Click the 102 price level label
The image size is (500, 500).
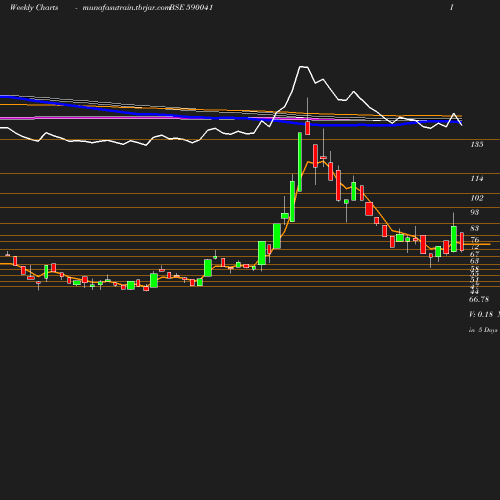477,198
